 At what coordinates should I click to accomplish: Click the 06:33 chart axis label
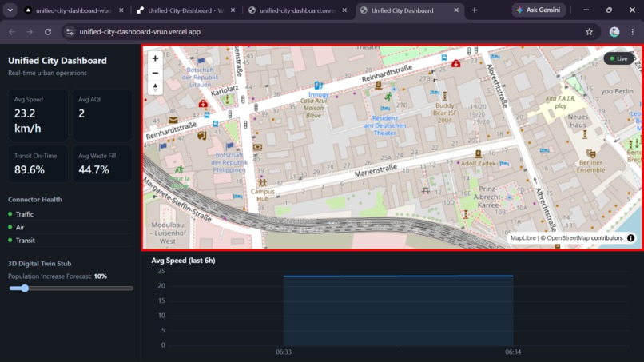[x=284, y=352]
